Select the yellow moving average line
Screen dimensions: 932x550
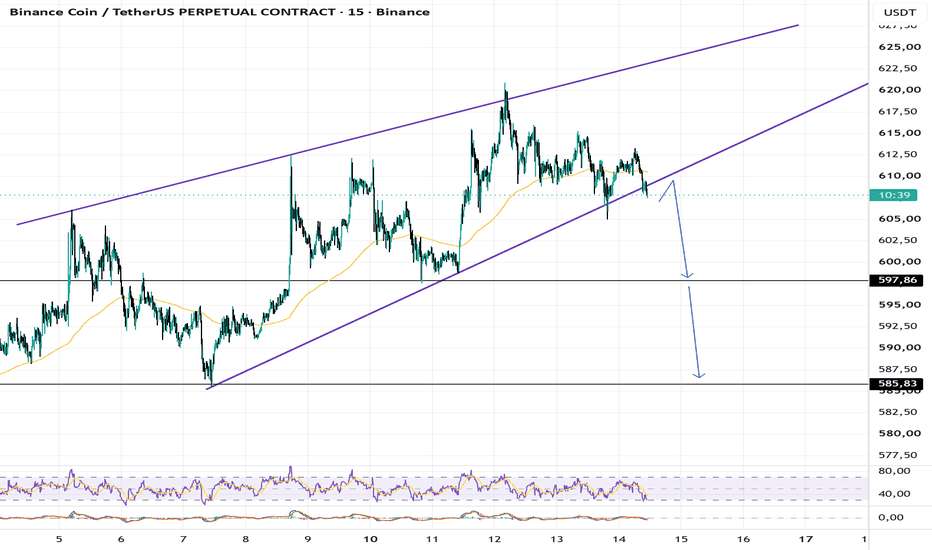[323, 281]
